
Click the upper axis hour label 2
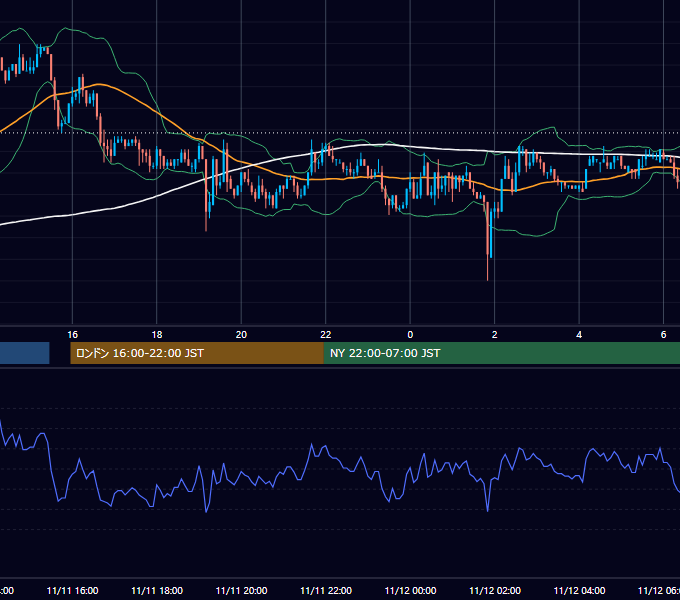pyautogui.click(x=494, y=335)
